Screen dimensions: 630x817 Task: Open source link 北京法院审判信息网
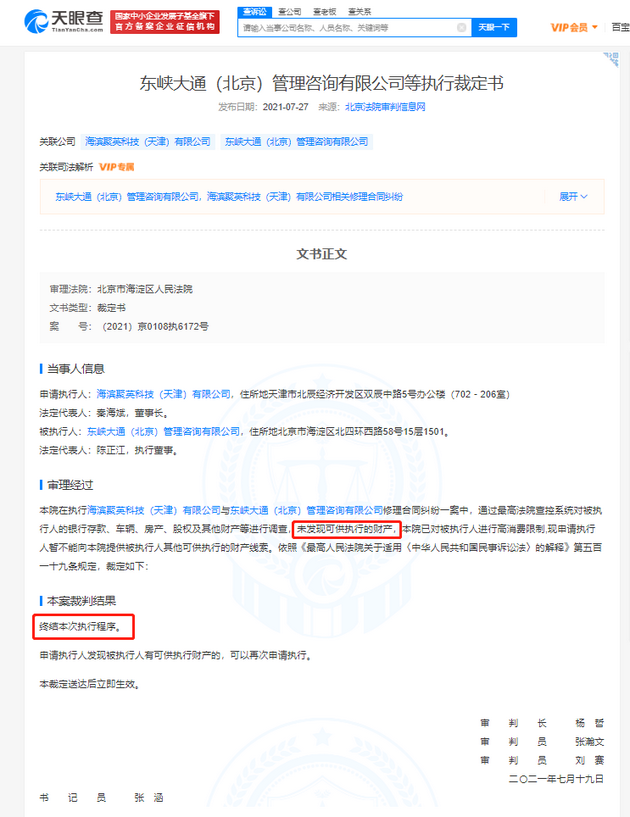(385, 107)
